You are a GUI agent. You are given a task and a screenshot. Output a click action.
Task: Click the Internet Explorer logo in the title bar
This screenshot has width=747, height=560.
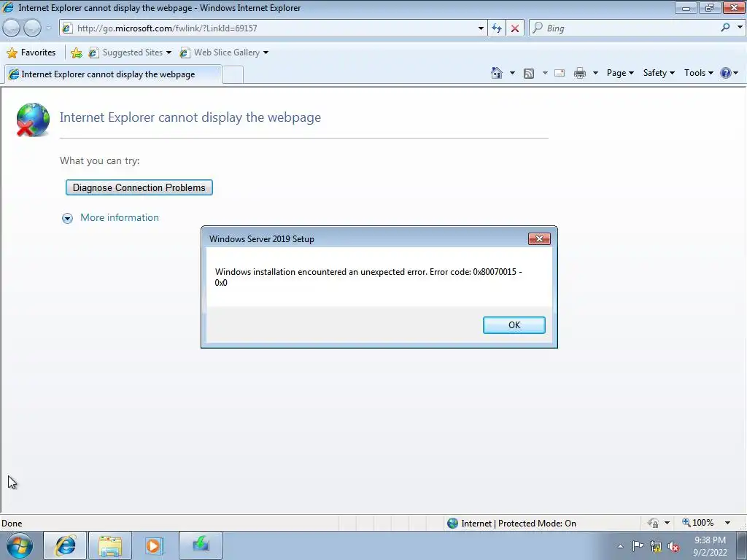tap(8, 7)
